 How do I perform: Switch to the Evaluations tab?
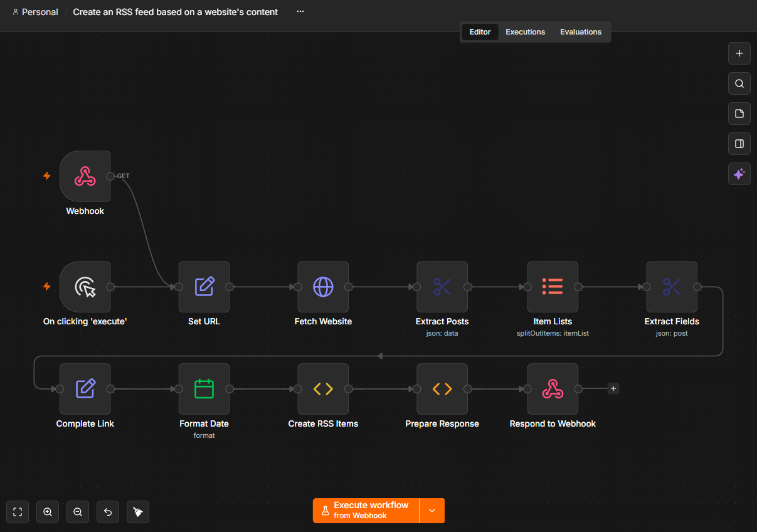point(581,32)
